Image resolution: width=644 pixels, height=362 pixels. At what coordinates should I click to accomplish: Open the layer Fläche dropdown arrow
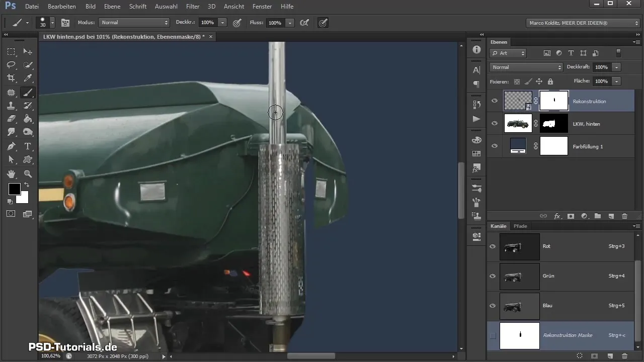pyautogui.click(x=616, y=81)
